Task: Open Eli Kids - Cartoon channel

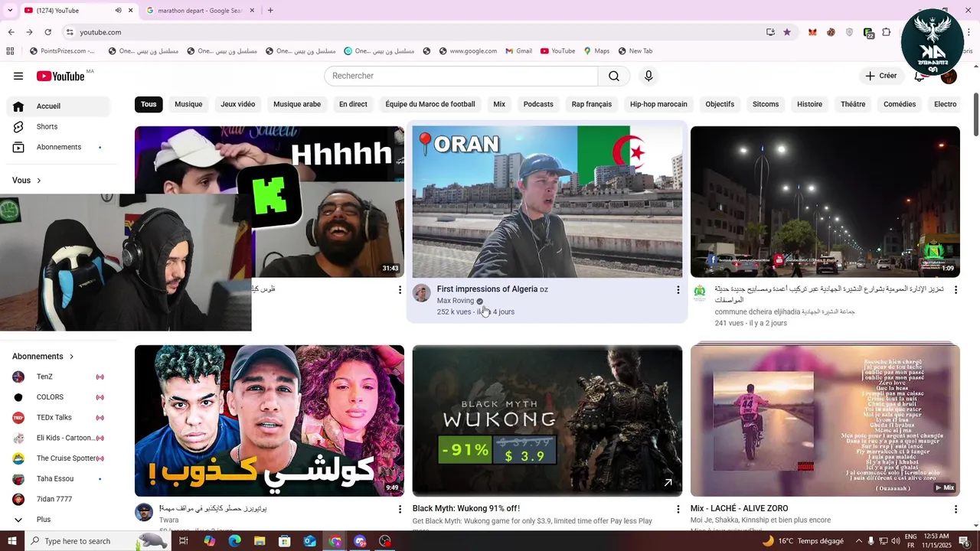Action: 59,438
